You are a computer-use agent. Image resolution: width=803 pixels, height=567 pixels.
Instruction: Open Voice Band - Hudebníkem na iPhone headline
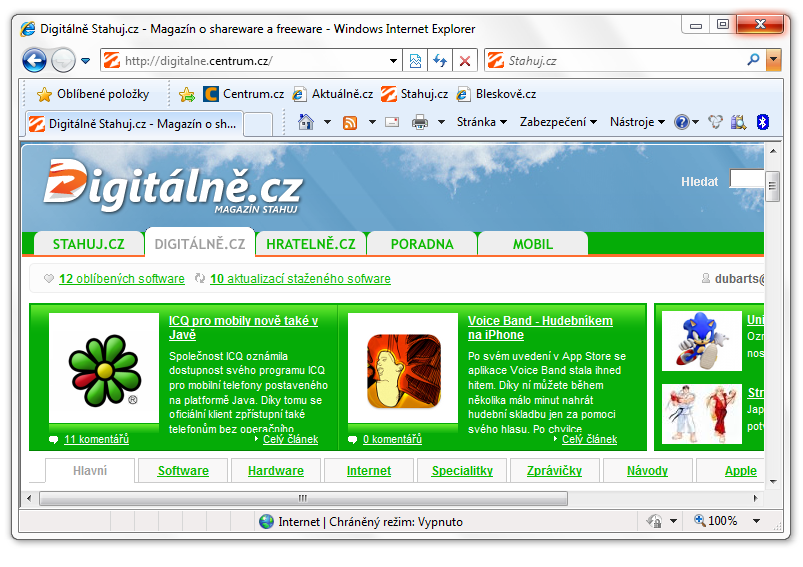[x=540, y=328]
